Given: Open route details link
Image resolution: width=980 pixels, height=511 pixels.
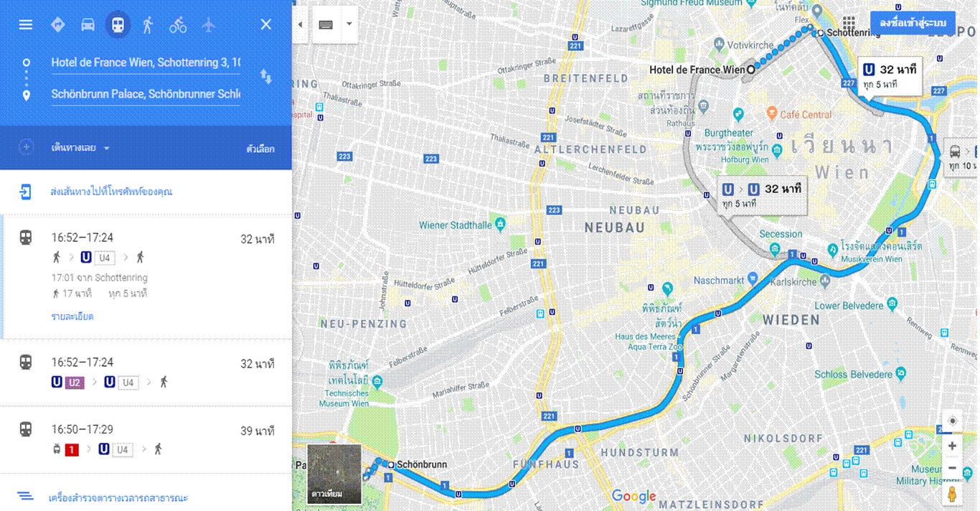Looking at the screenshot, I should point(72,317).
